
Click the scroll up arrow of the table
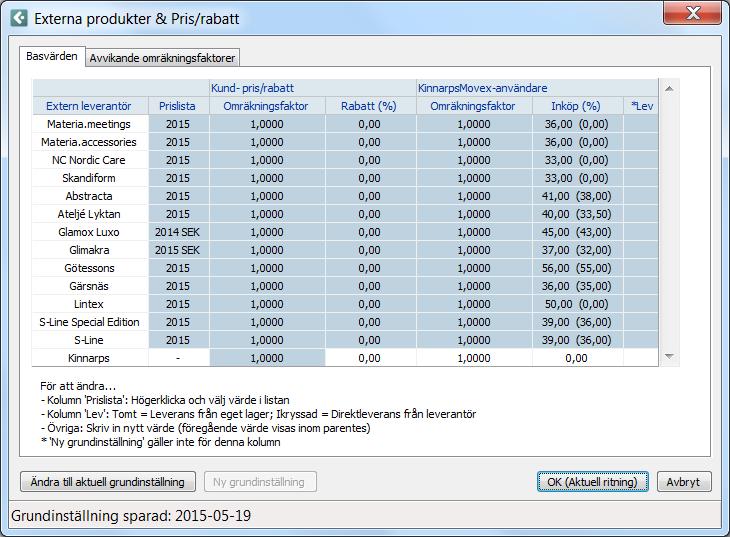(669, 88)
